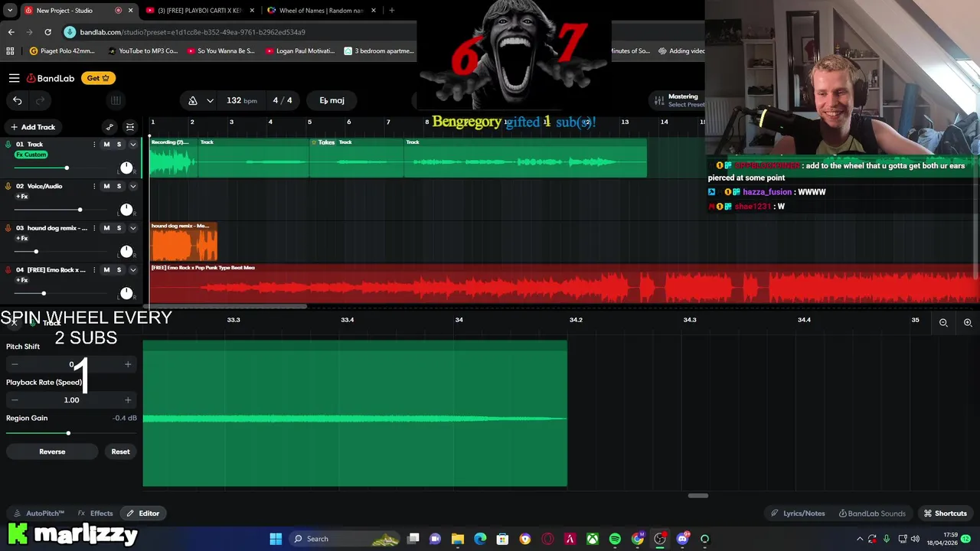Open the Lyrics/Notes panel
The width and height of the screenshot is (980, 551).
[x=797, y=514]
